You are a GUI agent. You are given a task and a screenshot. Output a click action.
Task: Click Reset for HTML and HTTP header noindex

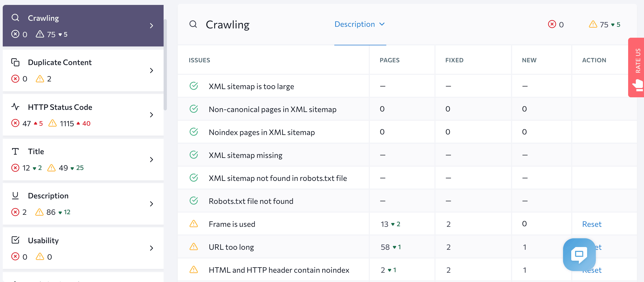592,270
